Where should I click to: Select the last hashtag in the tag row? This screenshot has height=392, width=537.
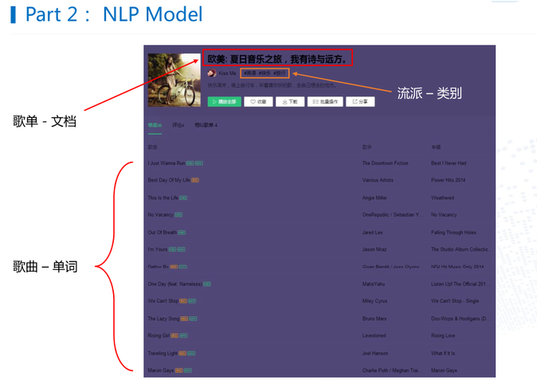[279, 73]
